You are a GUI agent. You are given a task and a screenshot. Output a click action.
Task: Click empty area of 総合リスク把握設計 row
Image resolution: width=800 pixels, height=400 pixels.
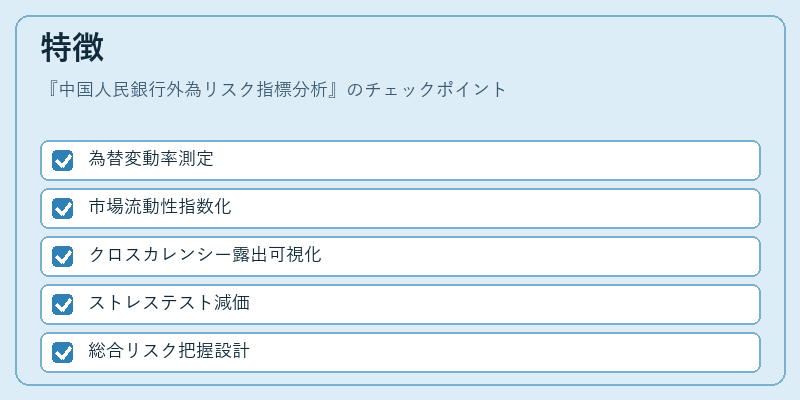click(505, 352)
